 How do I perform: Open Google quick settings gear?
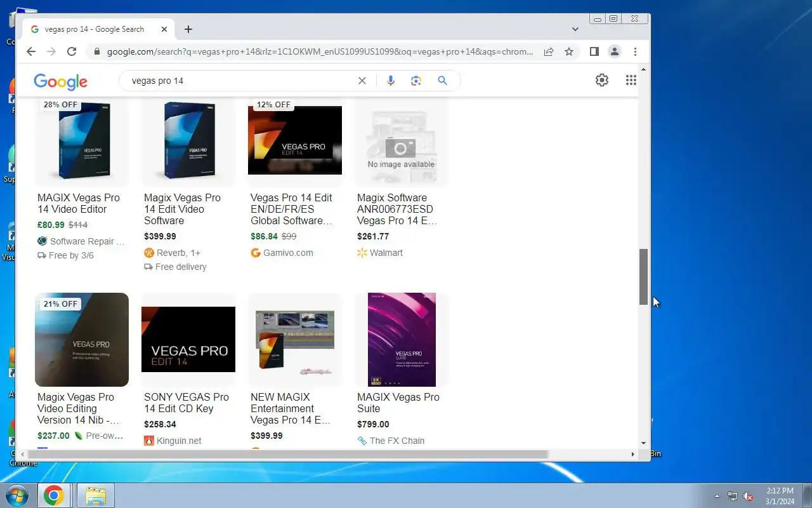coord(602,80)
